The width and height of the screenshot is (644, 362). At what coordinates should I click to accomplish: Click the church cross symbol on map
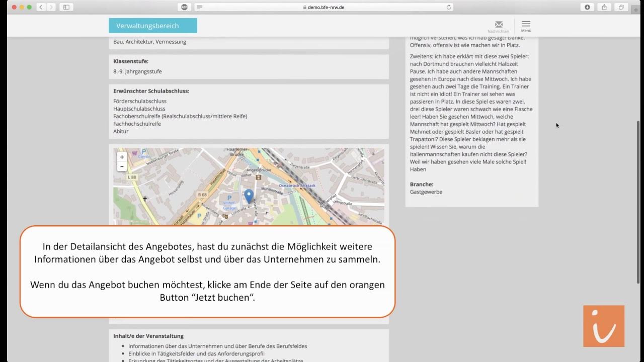(x=145, y=199)
